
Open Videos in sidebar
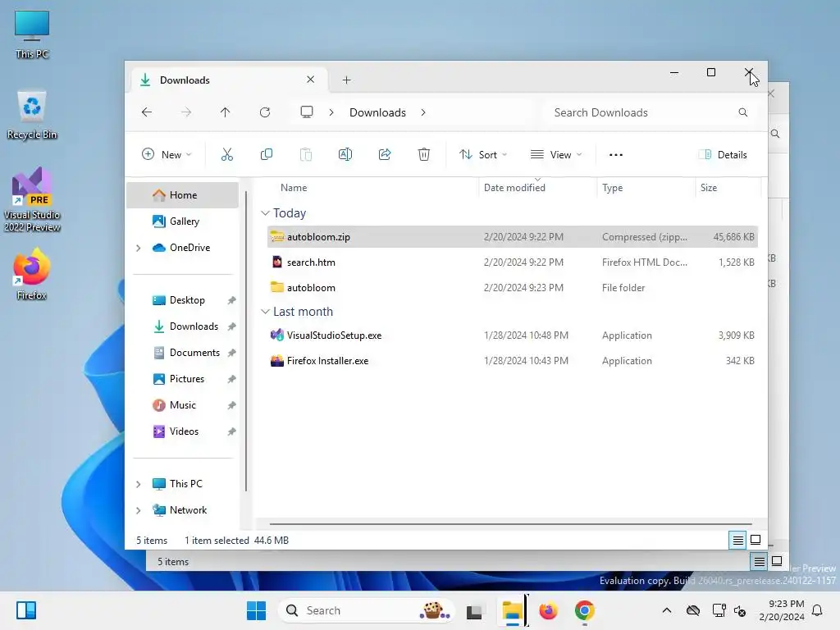click(x=183, y=431)
